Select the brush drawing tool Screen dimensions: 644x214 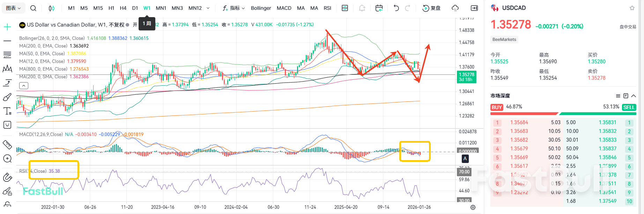click(x=7, y=97)
